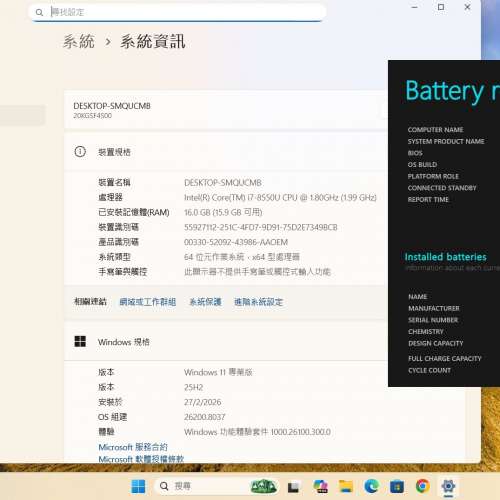The image size is (500, 500).
Task: Open the 網域或工作群組 link
Action: pyautogui.click(x=148, y=302)
